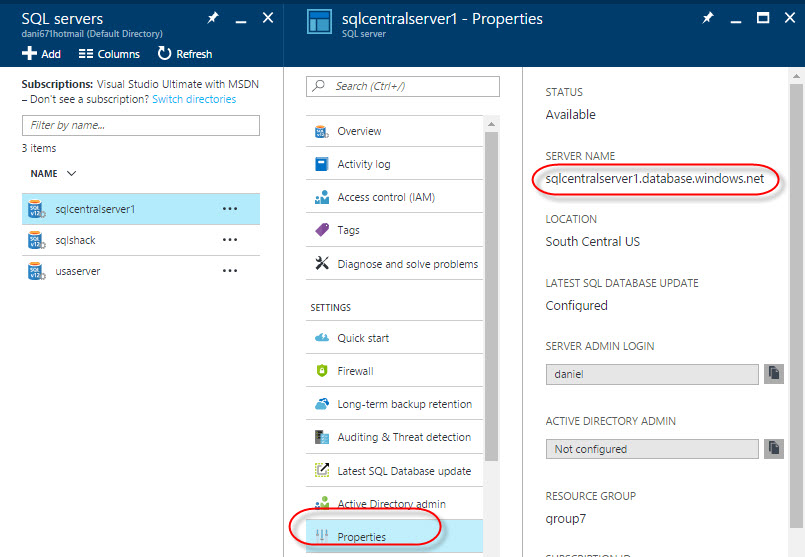This screenshot has height=557, width=805.
Task: Open the Firewall settings
Action: 355,371
